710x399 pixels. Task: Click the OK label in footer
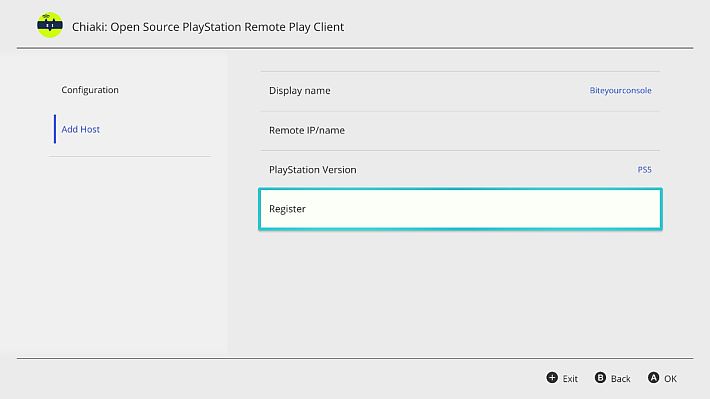pyautogui.click(x=670, y=379)
